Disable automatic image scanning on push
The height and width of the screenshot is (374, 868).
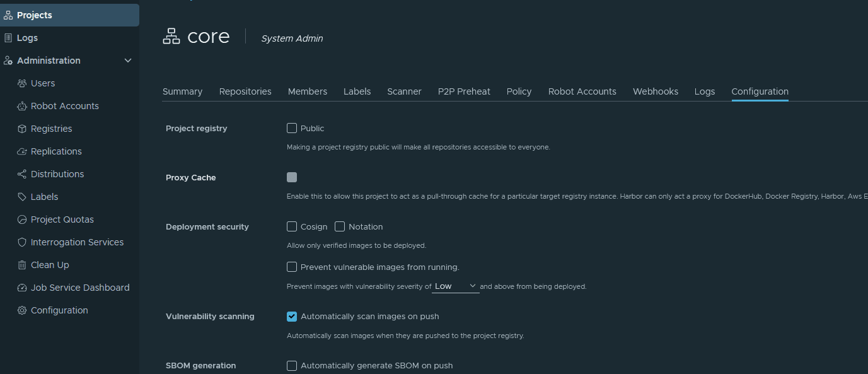[292, 316]
